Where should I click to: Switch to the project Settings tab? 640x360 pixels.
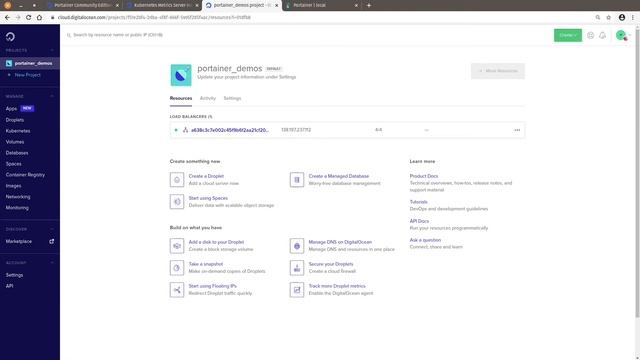pos(232,98)
